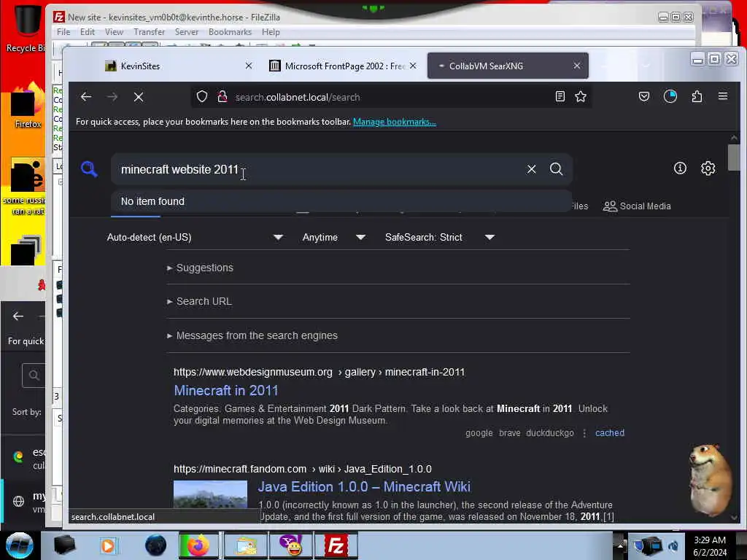Open Social Media search category
747x560 pixels.
(637, 206)
